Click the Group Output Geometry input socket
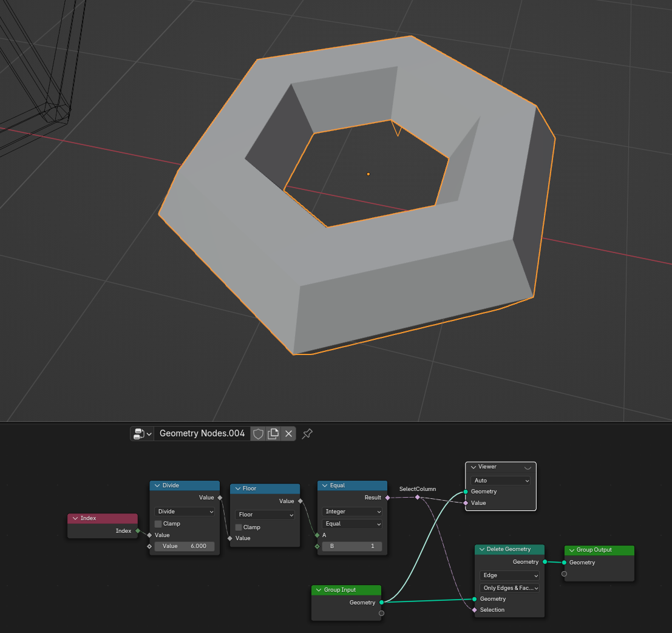Image resolution: width=672 pixels, height=633 pixels. (x=564, y=562)
